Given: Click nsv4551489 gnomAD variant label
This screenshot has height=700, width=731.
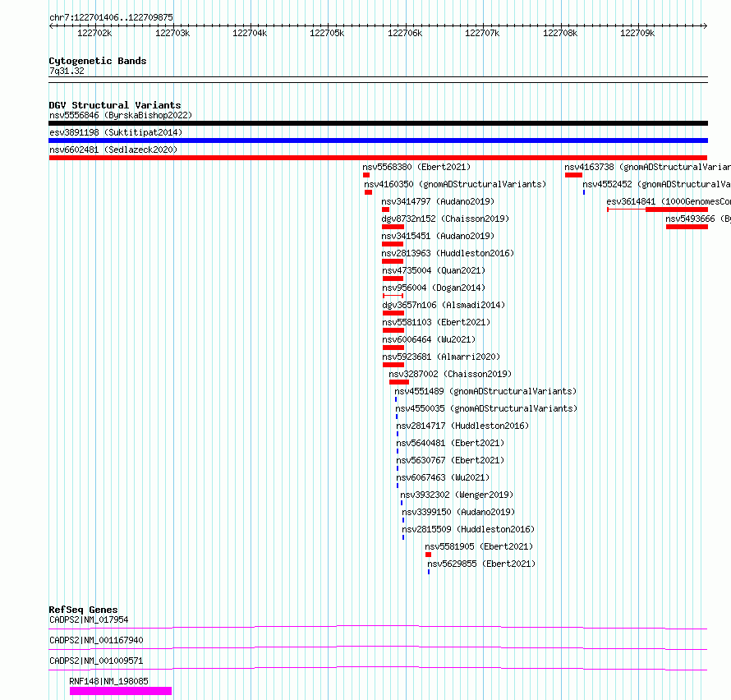Looking at the screenshot, I should [485, 391].
